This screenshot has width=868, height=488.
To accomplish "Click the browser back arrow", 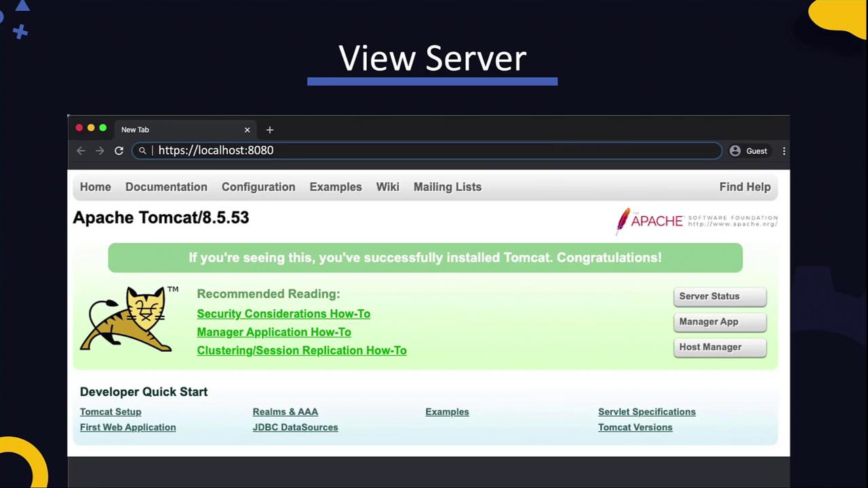I will [81, 150].
